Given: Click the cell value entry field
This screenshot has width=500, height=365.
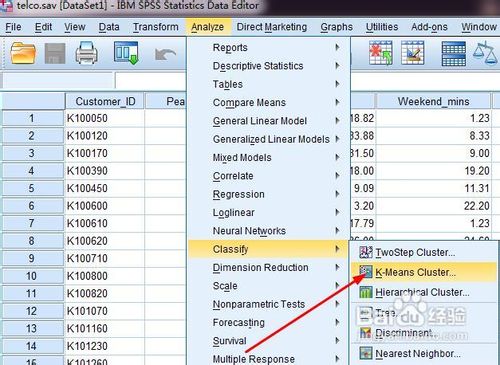Looking at the screenshot, I should 307,80.
